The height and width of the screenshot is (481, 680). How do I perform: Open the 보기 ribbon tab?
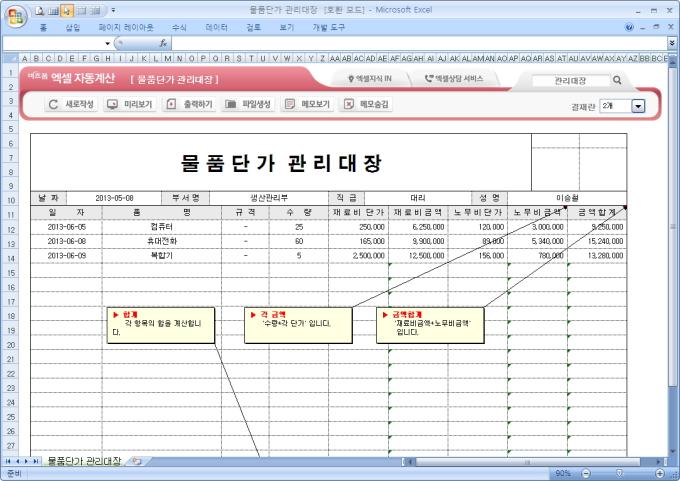point(287,27)
